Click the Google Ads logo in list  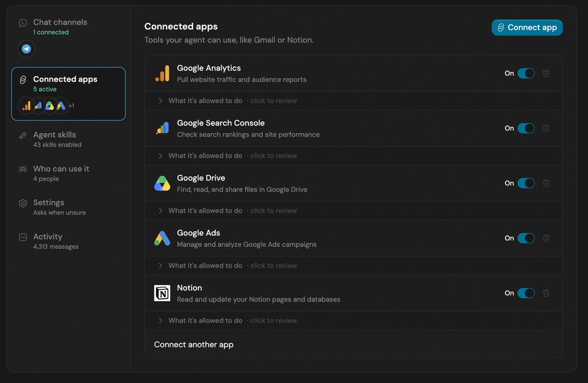[162, 238]
